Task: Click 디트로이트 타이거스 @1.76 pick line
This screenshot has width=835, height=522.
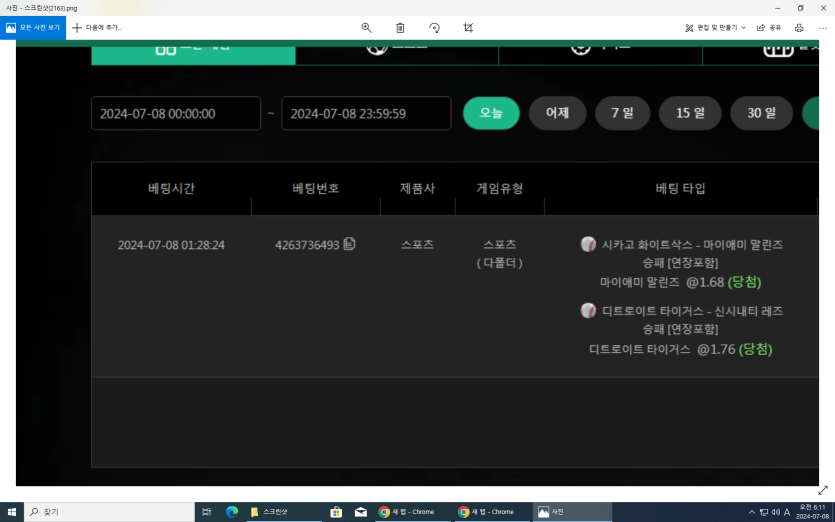Action: pyautogui.click(x=681, y=349)
